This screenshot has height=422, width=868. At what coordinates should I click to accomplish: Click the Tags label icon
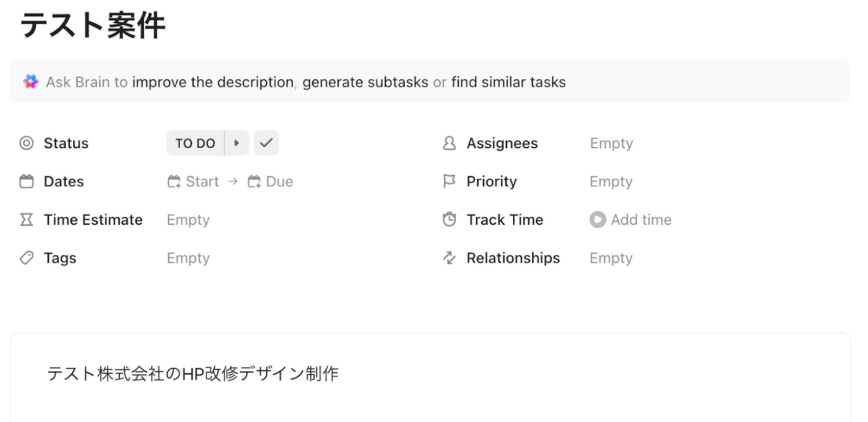(x=27, y=258)
